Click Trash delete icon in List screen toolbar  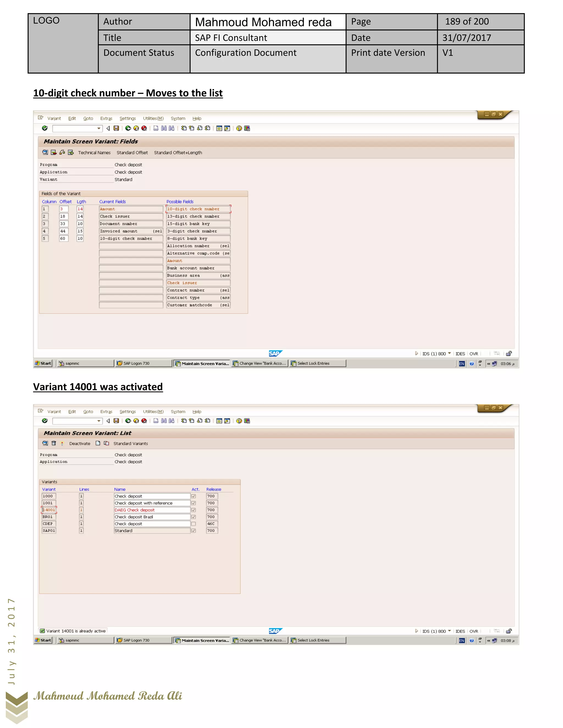coord(54,443)
